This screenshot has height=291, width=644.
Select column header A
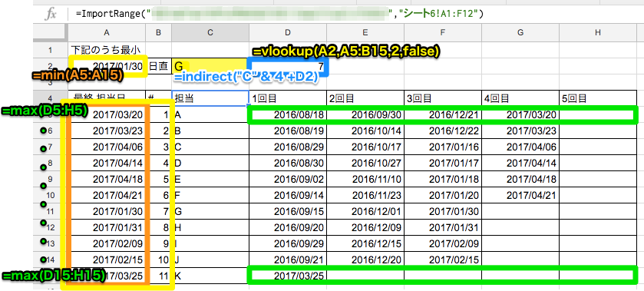tap(107, 32)
